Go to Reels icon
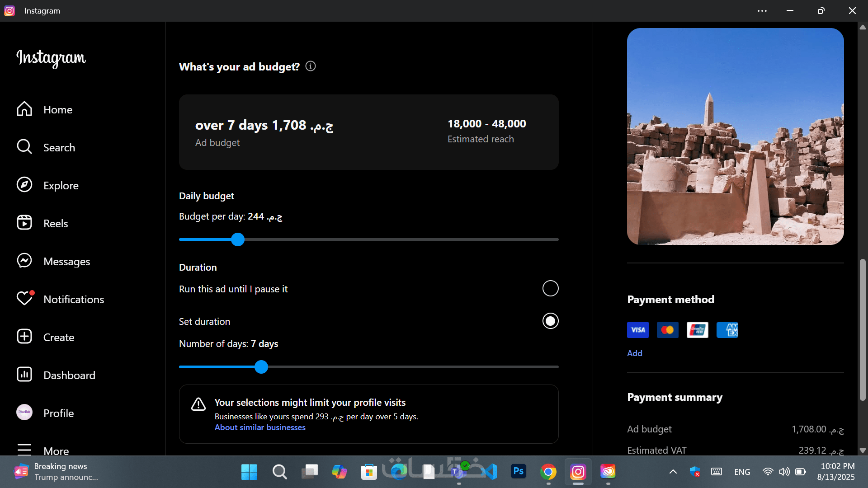 (x=24, y=223)
